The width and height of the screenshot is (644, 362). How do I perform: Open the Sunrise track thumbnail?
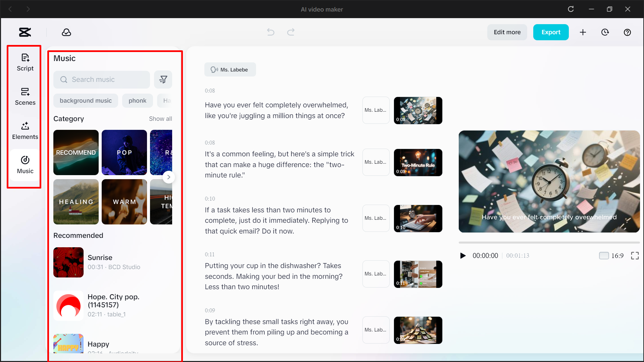point(68,262)
